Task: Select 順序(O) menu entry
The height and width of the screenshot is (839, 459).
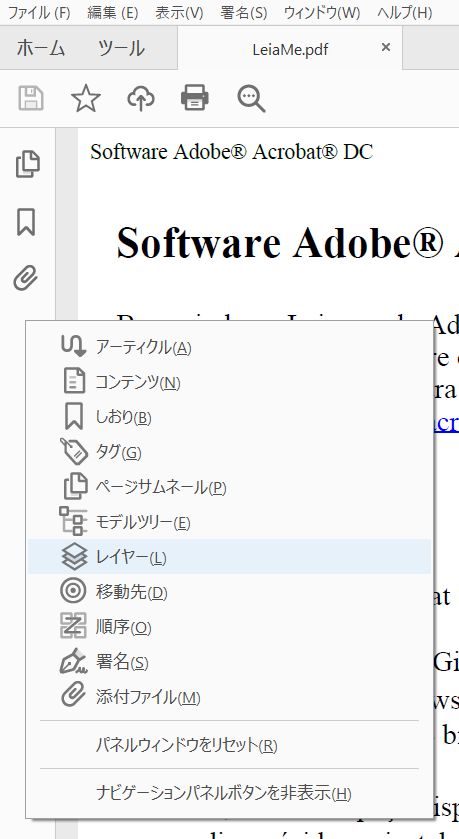Action: (229, 627)
